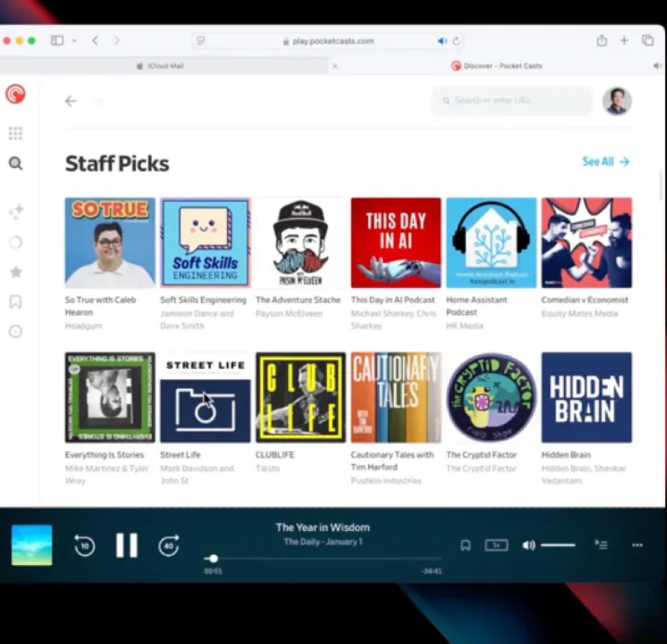
Task: Open The Daily - January 1 link
Action: (323, 542)
